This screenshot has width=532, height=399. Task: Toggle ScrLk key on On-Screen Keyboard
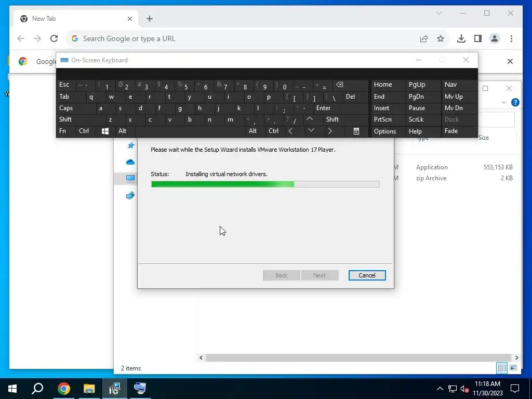423,119
